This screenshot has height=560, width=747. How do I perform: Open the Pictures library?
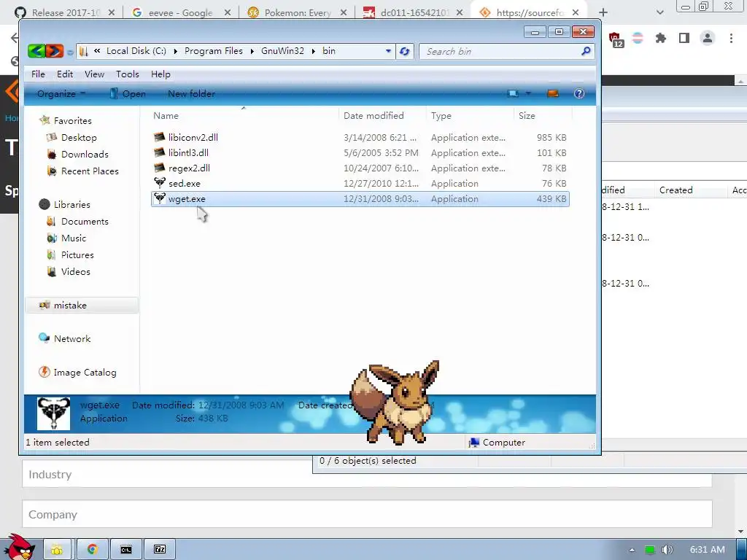(77, 254)
